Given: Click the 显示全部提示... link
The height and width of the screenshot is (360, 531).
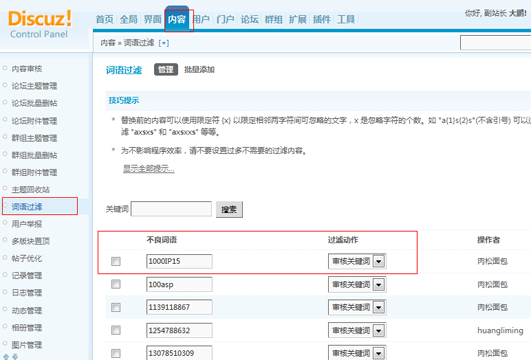Looking at the screenshot, I should tap(149, 168).
